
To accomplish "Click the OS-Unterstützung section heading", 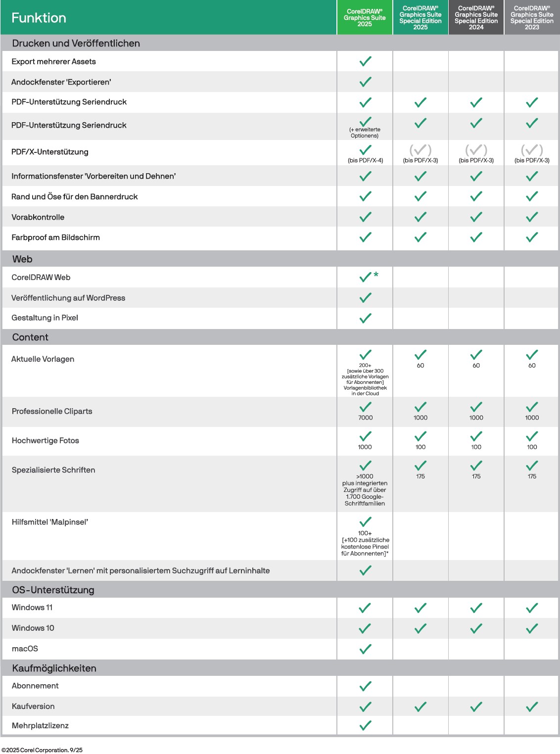I will coord(53,590).
